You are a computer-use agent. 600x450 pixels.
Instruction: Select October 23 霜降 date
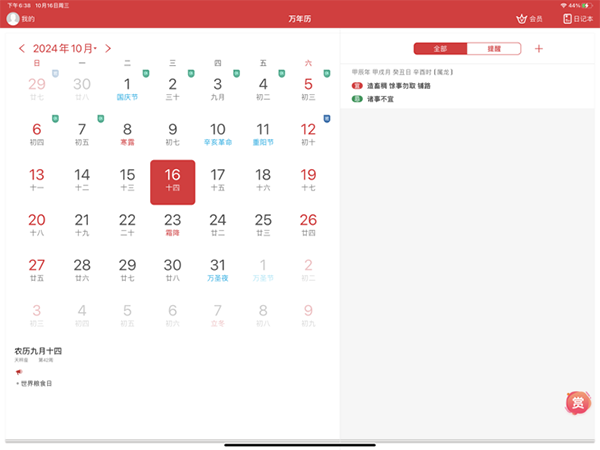click(172, 225)
